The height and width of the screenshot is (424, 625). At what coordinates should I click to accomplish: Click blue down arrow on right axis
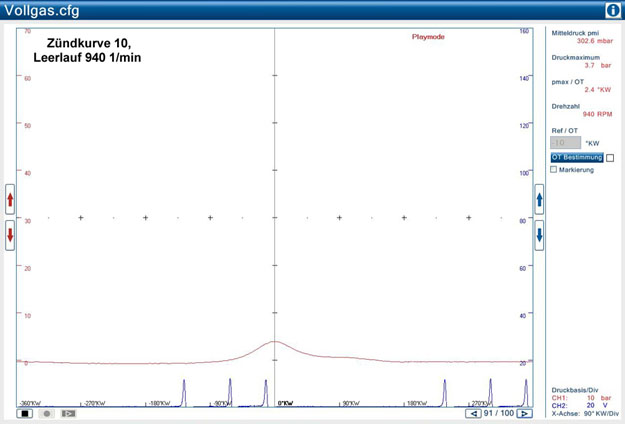pos(539,236)
